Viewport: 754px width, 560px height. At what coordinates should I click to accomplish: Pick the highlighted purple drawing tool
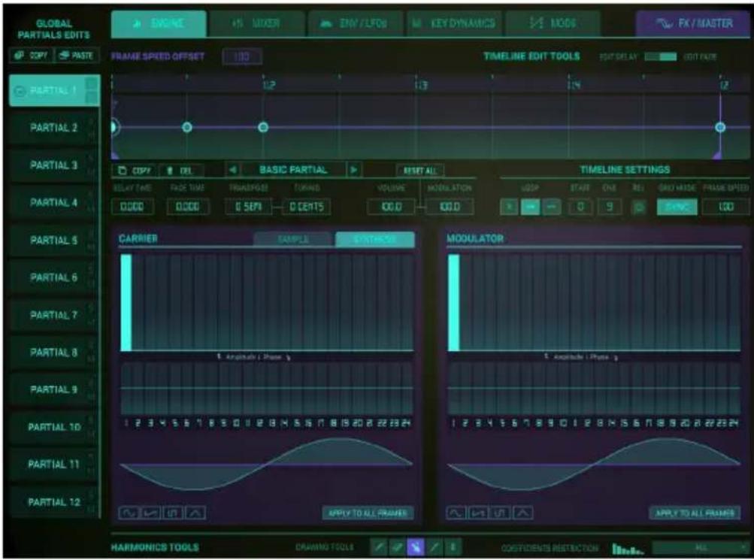click(x=416, y=547)
